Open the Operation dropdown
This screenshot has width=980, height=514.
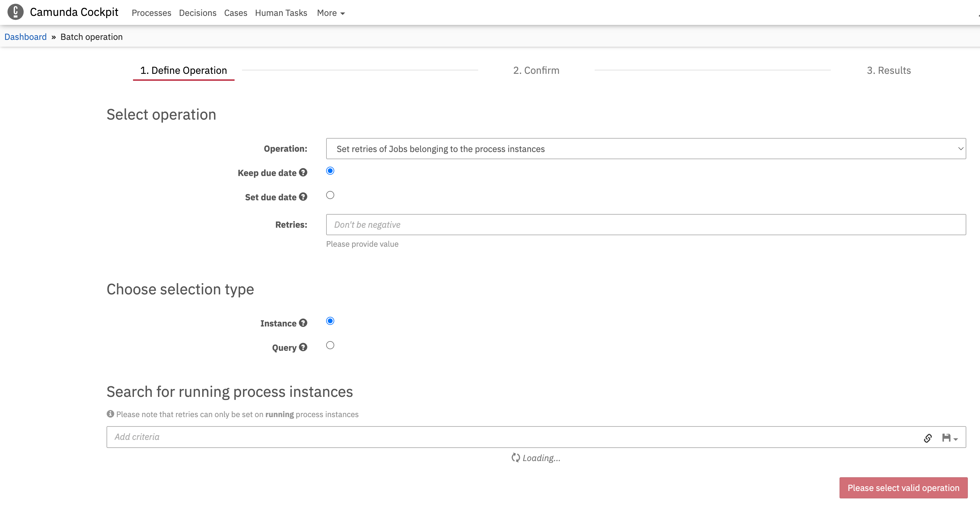coord(646,149)
